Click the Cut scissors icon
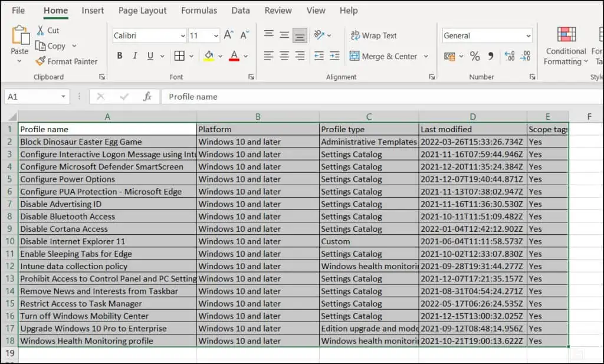Image resolution: width=604 pixels, height=364 pixels. pyautogui.click(x=41, y=31)
